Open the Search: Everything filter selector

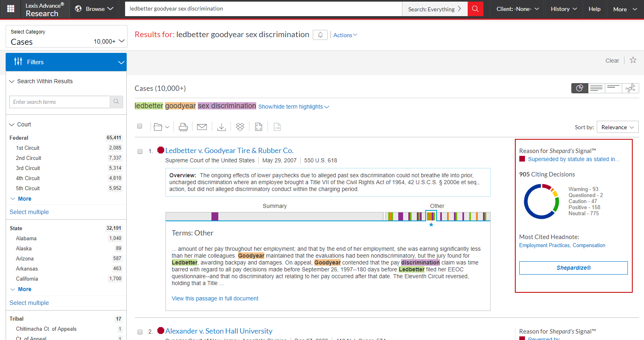pos(435,9)
